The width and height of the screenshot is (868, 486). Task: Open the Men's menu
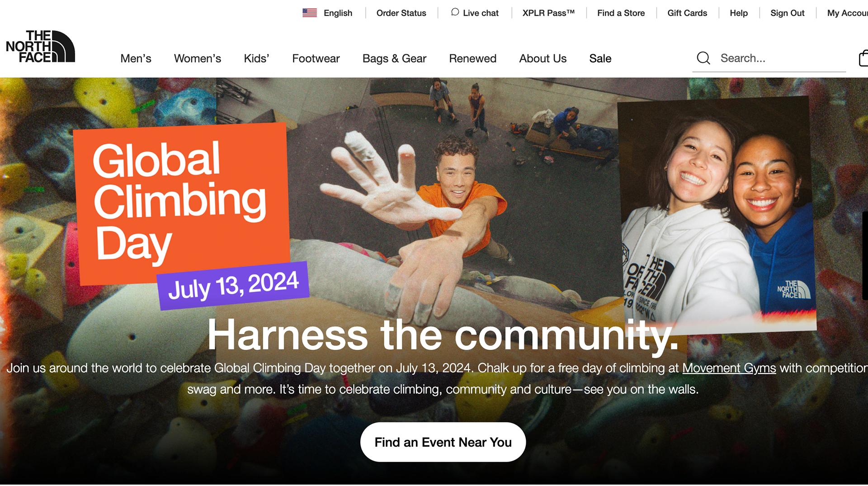(x=136, y=58)
